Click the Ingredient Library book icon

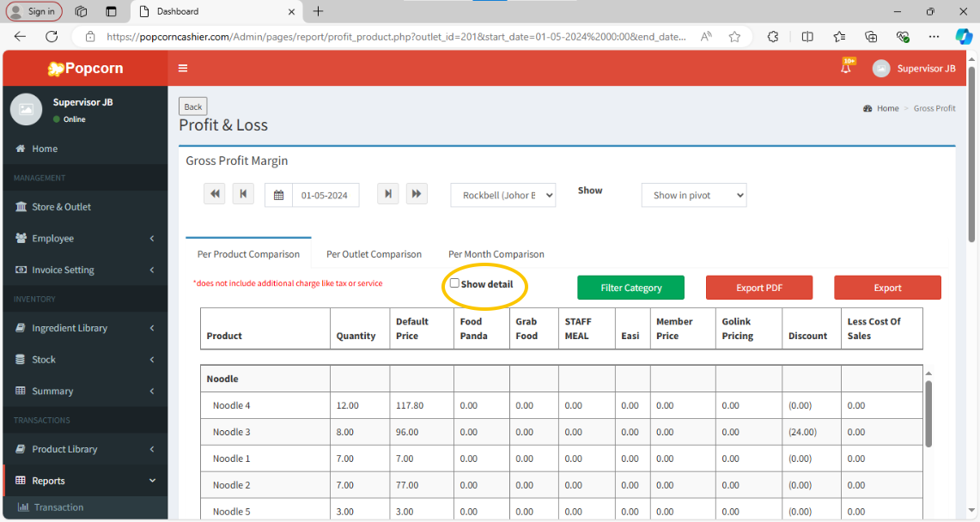[x=21, y=328]
